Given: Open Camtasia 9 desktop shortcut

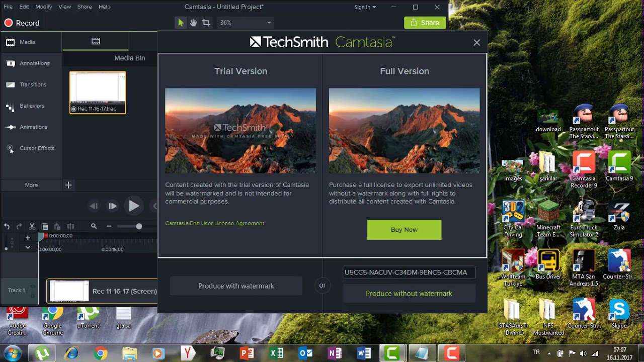Looking at the screenshot, I should pyautogui.click(x=619, y=166).
